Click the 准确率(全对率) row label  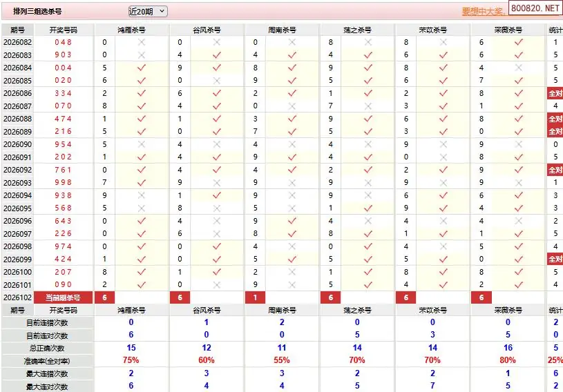[46, 361]
